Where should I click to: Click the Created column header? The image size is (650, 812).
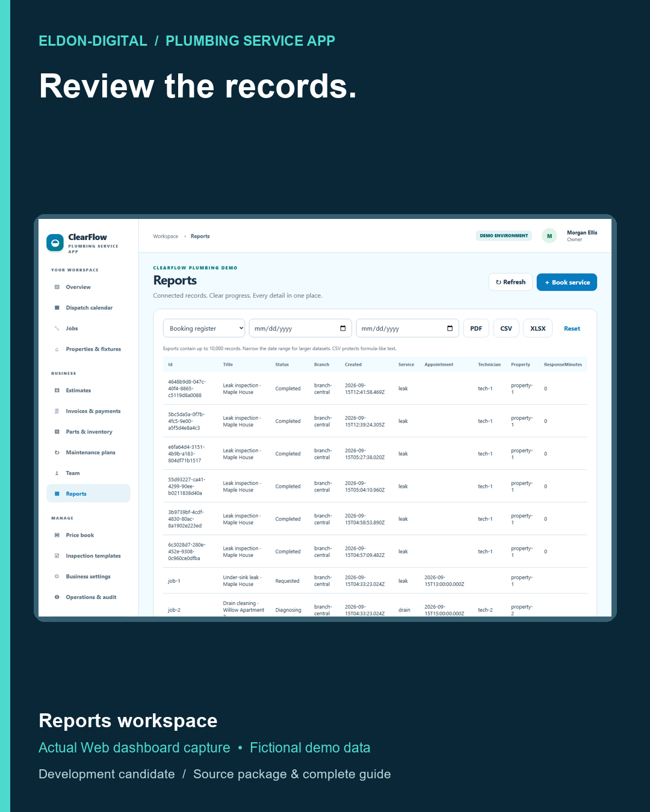353,364
